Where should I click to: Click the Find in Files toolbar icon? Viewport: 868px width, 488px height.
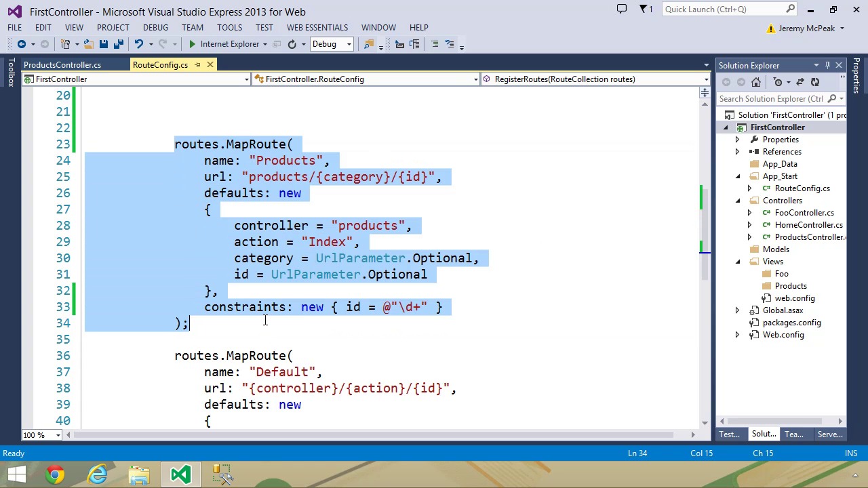[x=368, y=44]
